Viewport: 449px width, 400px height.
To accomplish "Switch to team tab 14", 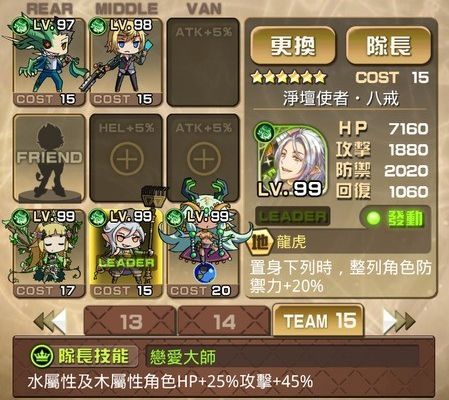I will pos(224,322).
